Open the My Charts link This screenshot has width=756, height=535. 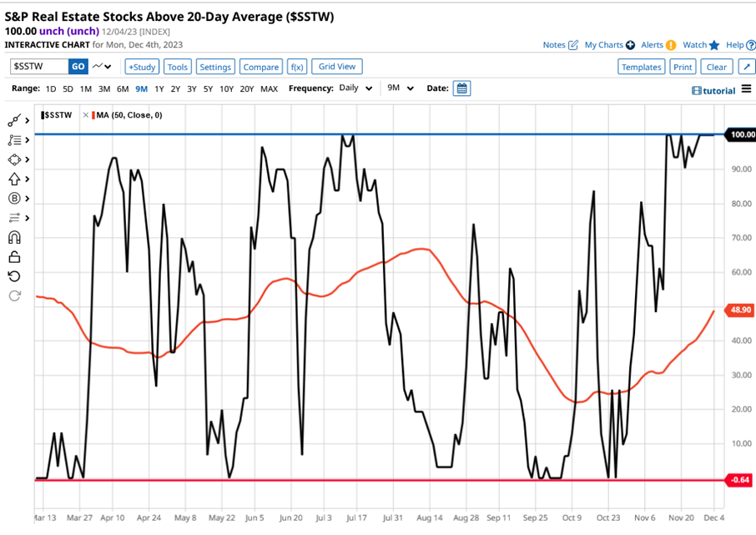603,45
